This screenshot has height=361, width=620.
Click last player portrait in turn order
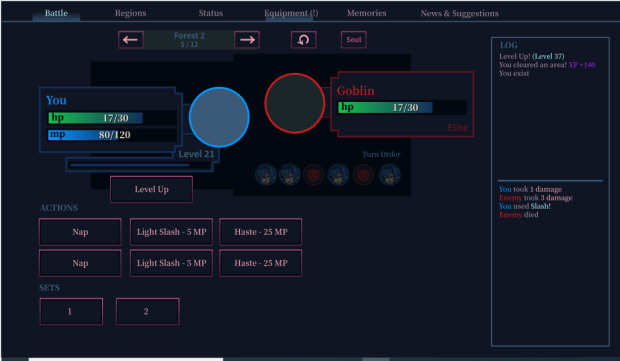[x=389, y=174]
